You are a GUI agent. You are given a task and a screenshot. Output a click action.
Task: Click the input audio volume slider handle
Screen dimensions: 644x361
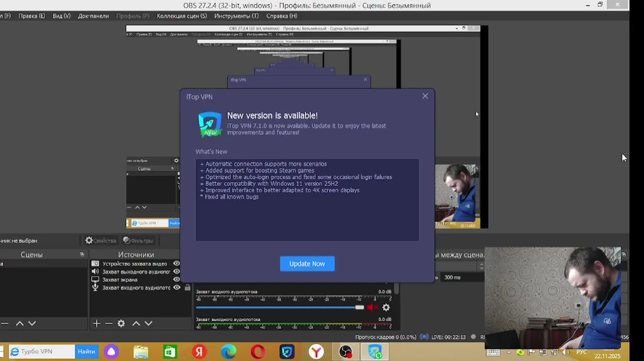tap(360, 307)
